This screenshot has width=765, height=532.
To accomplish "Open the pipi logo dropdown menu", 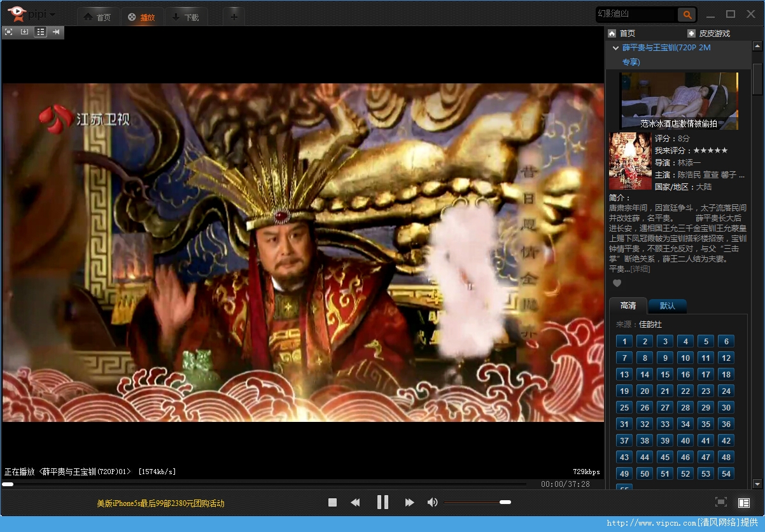I will pos(52,15).
